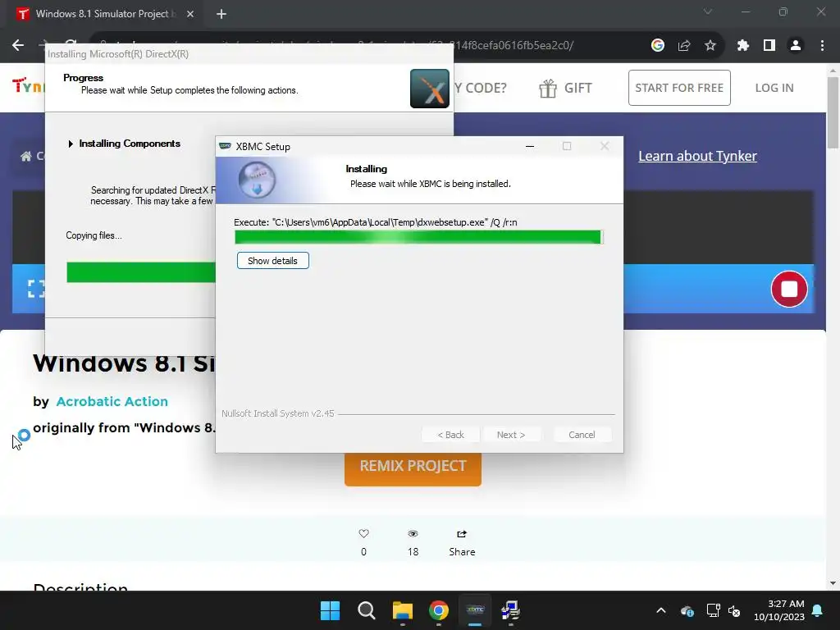Click the XBMC Setup title bar icon
Image resolution: width=840 pixels, height=630 pixels.
pyautogui.click(x=226, y=146)
